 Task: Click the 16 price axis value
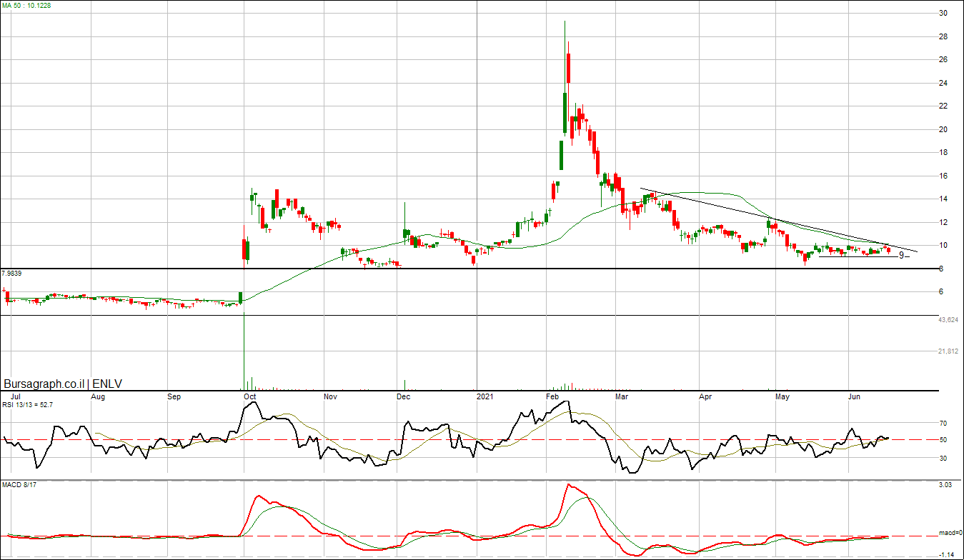pos(943,176)
